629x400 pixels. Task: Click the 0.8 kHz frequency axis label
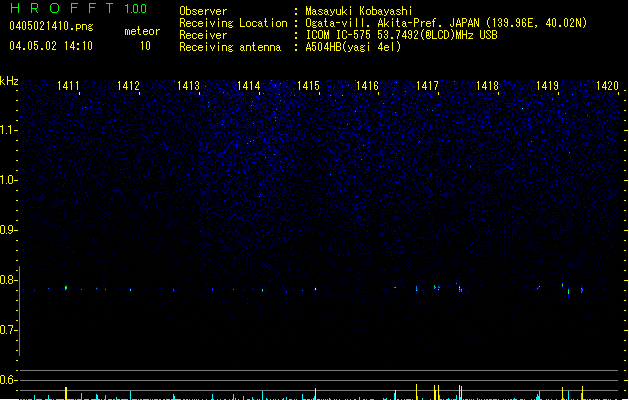pyautogui.click(x=8, y=280)
